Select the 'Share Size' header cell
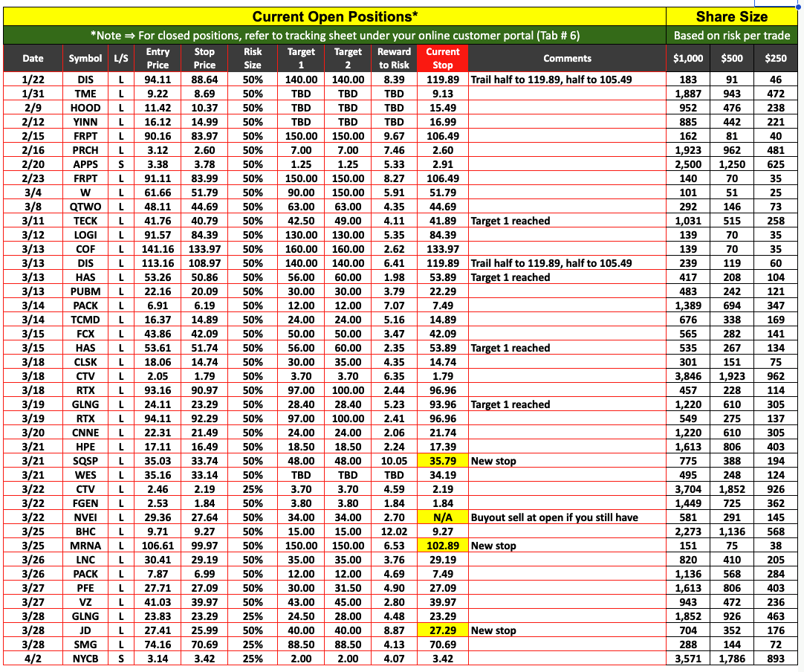Viewport: 804px width, 672px height. coord(731,16)
